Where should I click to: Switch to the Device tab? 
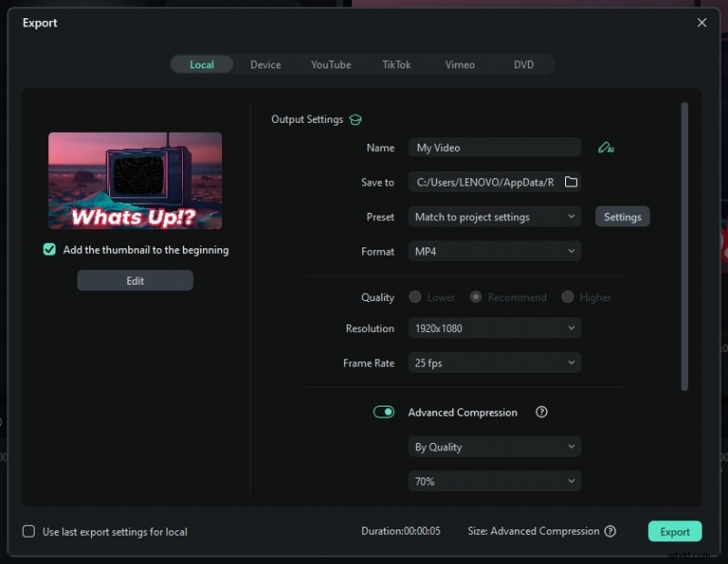click(266, 65)
